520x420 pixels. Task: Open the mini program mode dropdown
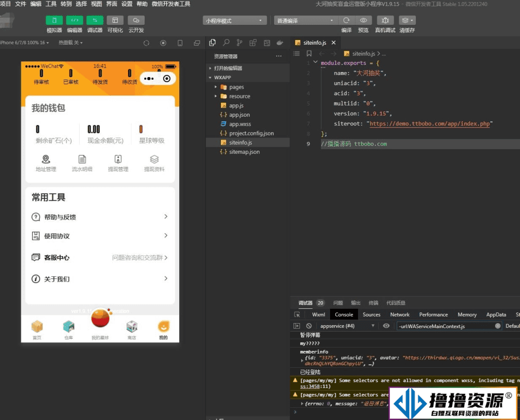pos(235,20)
